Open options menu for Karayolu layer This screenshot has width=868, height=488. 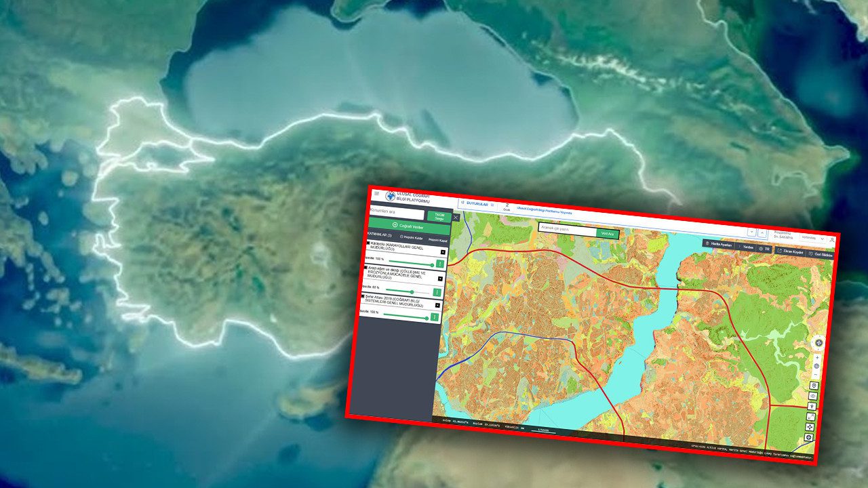point(439,264)
